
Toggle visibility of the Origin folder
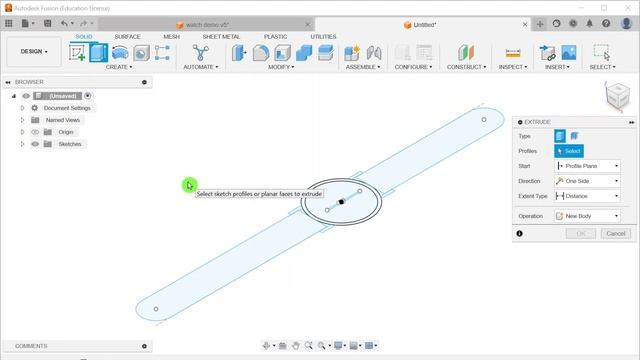pos(35,132)
